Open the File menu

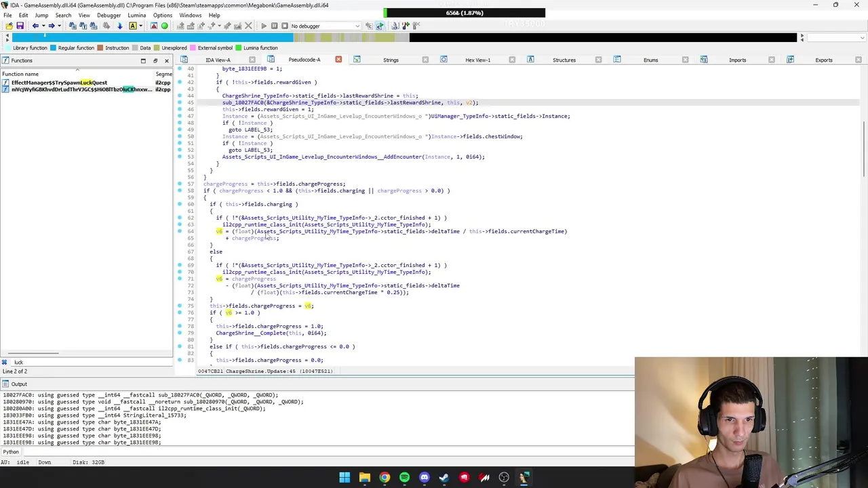pyautogui.click(x=7, y=15)
